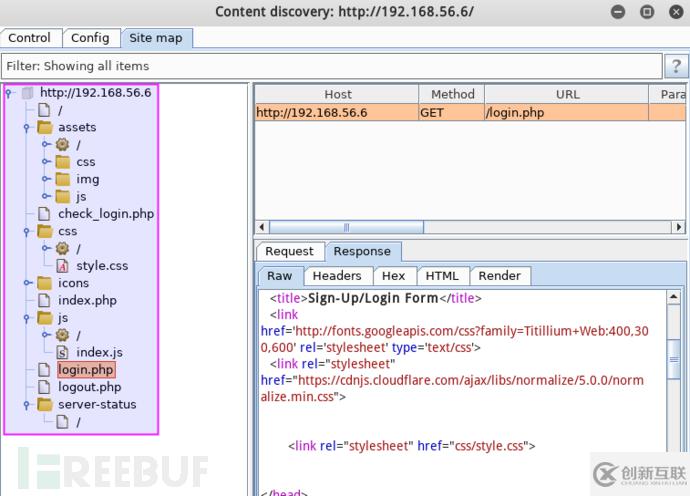
Task: Open the Config tab
Action: tap(91, 38)
